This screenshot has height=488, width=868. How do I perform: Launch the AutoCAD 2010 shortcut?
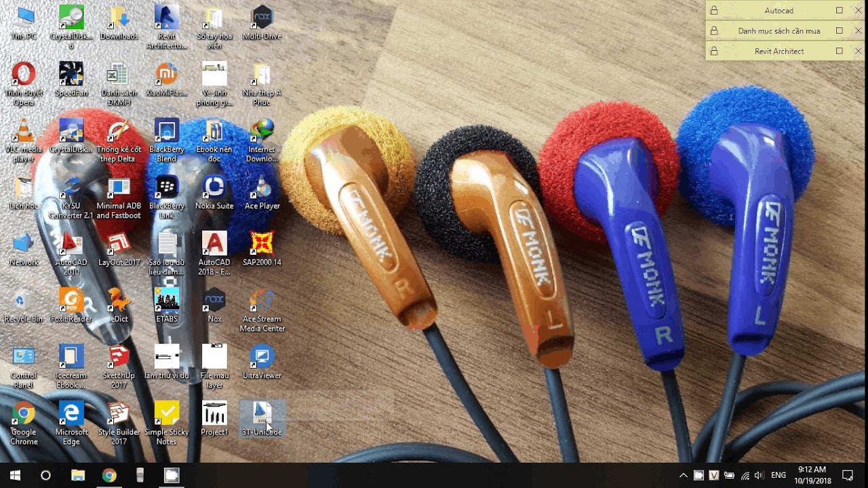pyautogui.click(x=71, y=253)
